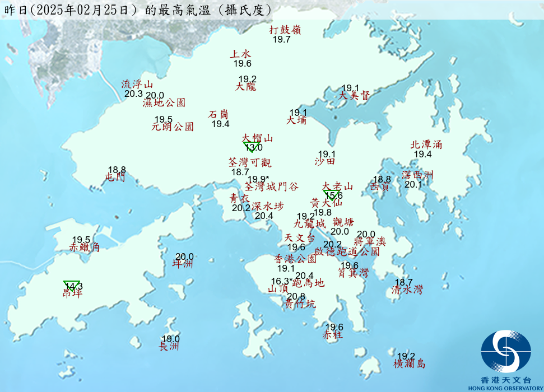Open the 濕地公園 station label
This screenshot has height=392, width=544.
(x=164, y=103)
